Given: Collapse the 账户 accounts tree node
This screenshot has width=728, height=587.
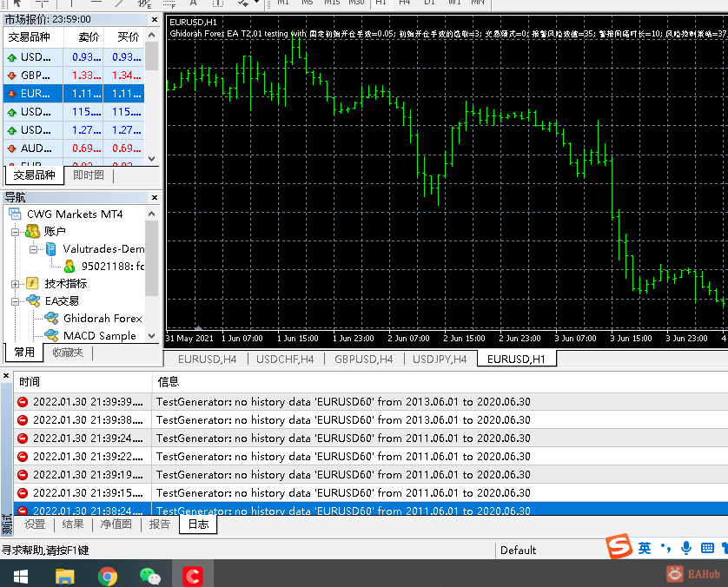Looking at the screenshot, I should [16, 232].
